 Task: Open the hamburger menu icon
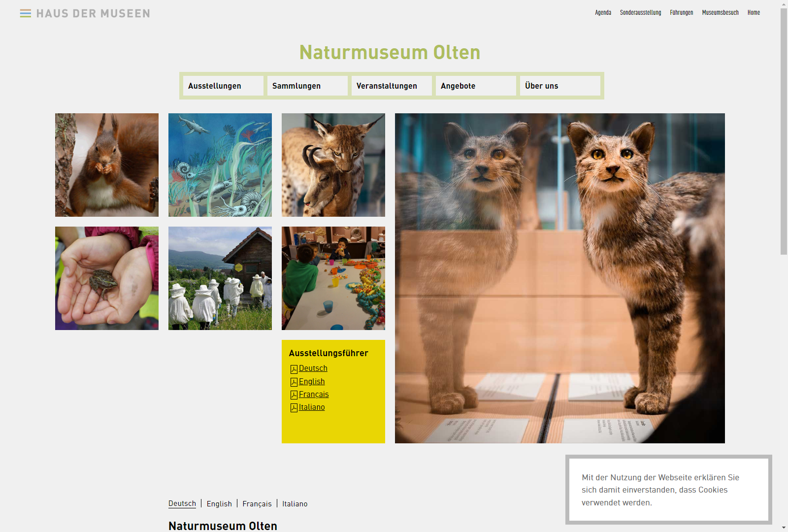26,14
